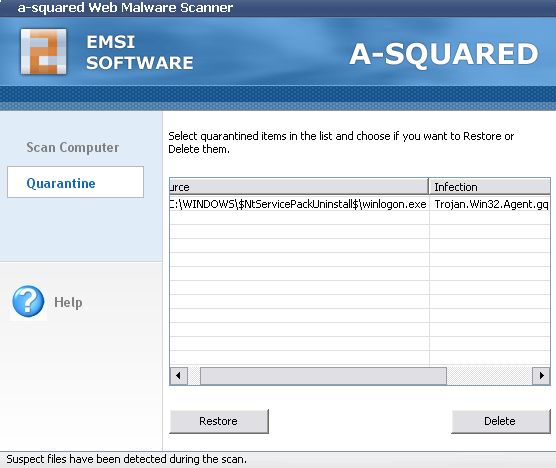
Task: Click the blue Help question mark icon
Action: click(x=28, y=302)
